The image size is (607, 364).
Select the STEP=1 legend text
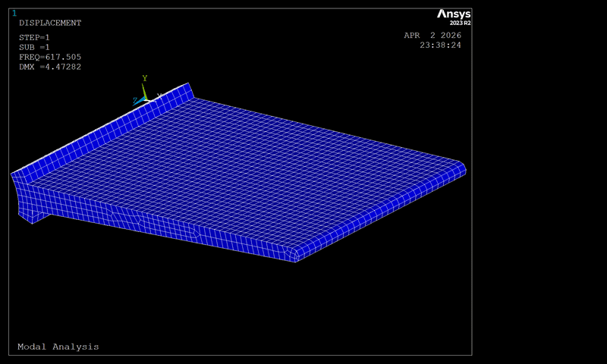[34, 37]
